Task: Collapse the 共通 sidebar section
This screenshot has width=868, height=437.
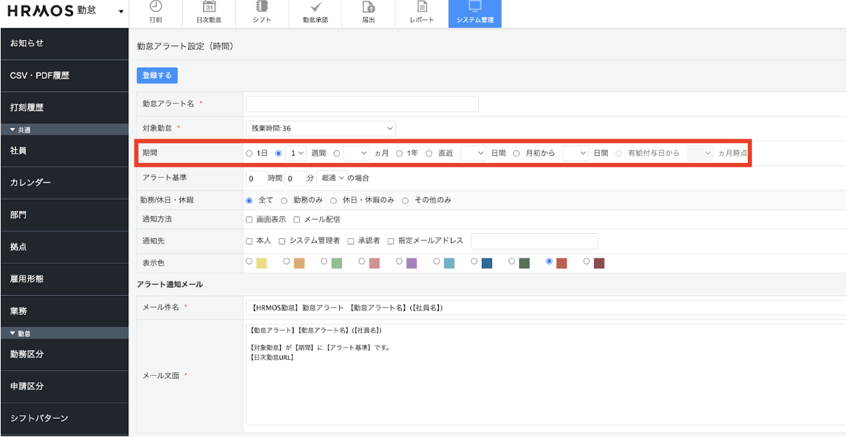Action: (13, 130)
